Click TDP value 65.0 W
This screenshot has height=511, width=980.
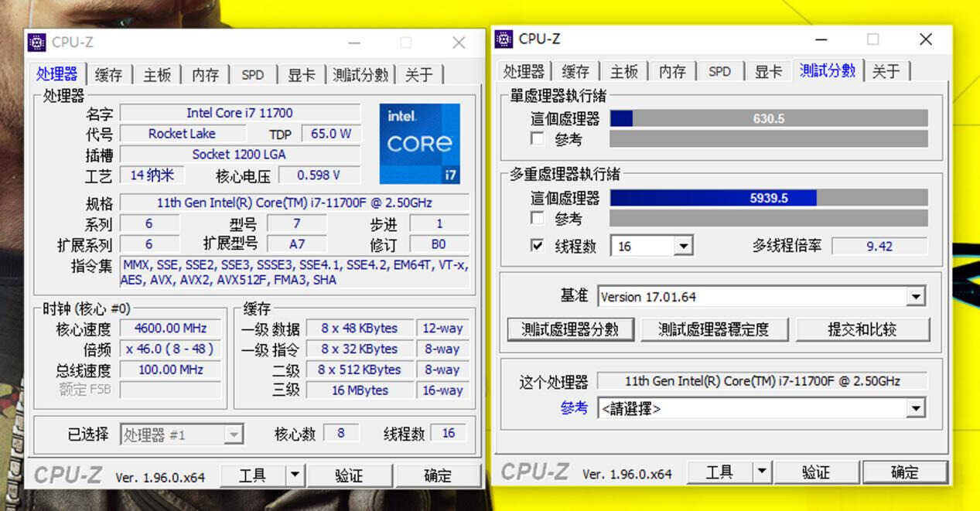click(x=331, y=134)
